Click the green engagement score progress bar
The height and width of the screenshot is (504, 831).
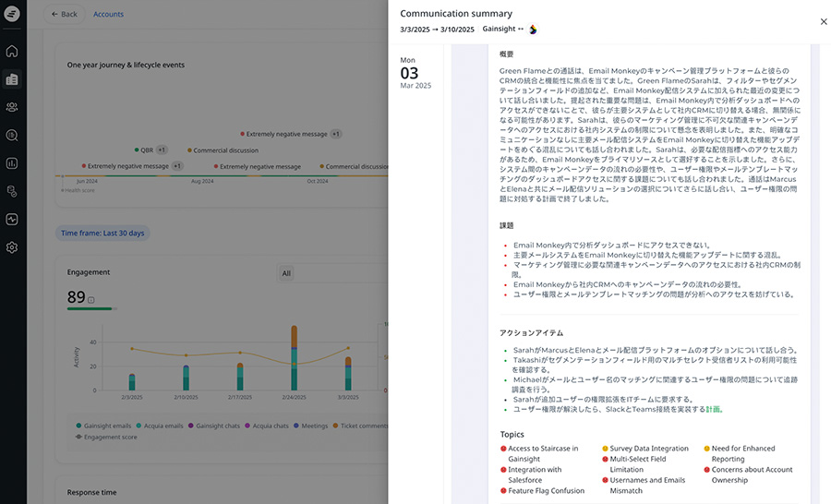point(91,308)
